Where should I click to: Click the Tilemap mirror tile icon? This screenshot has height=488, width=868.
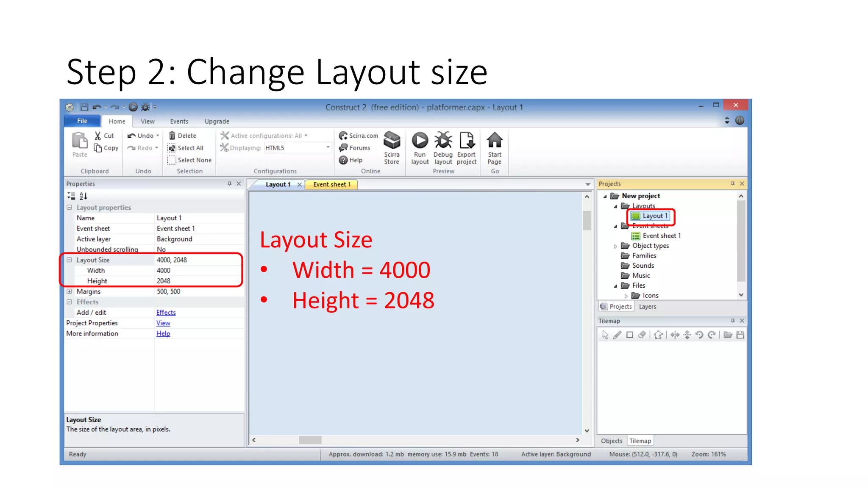click(675, 335)
